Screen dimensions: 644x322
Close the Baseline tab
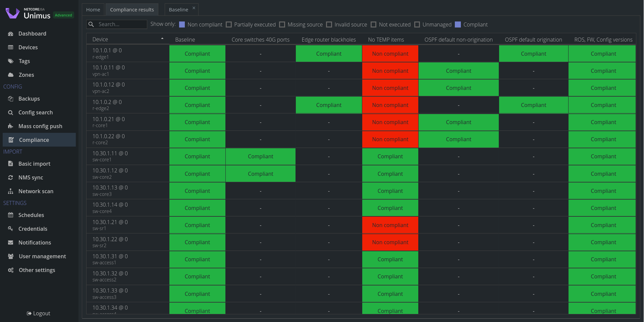(194, 8)
